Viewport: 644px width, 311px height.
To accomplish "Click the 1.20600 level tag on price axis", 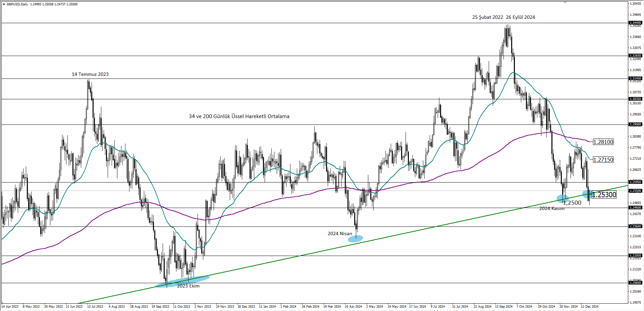I will click(635, 283).
